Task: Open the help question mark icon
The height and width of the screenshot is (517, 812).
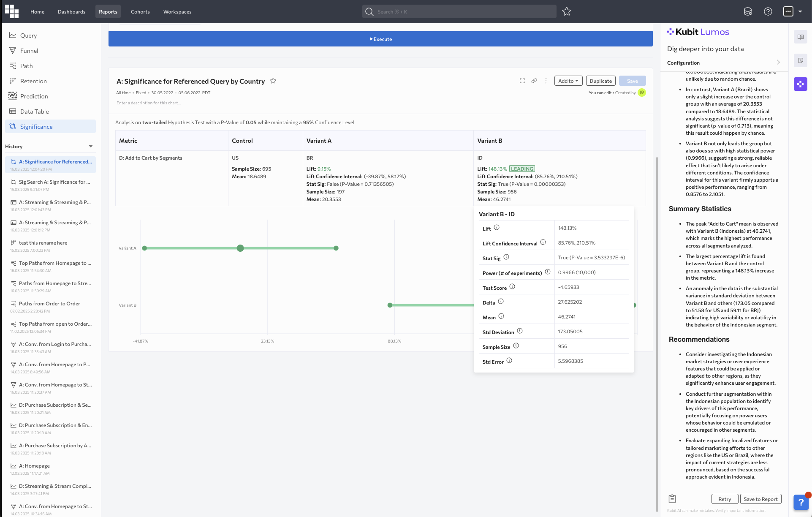Action: [x=768, y=12]
